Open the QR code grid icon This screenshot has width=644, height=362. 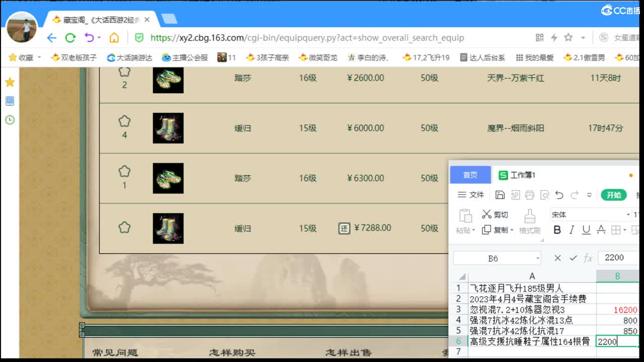click(x=540, y=38)
